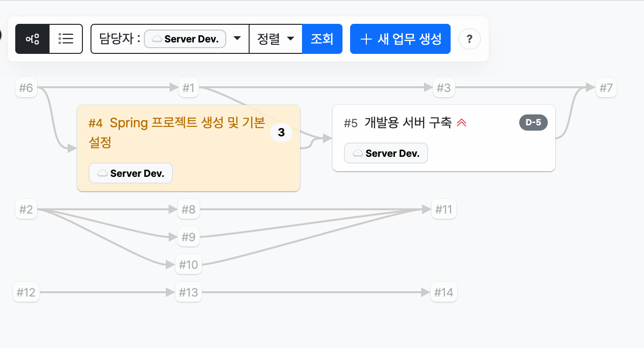The image size is (644, 348).
Task: Click red high-priority chevron icon on #5
Action: [x=462, y=123]
